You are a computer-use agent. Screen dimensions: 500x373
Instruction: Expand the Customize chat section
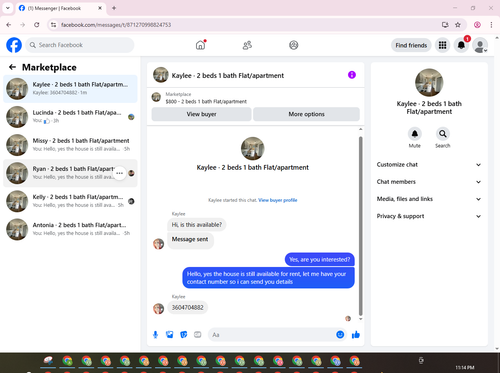coord(429,165)
